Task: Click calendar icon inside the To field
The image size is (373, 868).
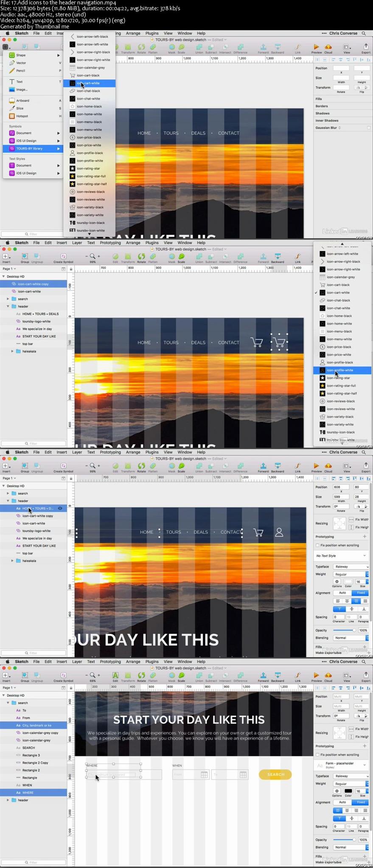Action: 243,774
